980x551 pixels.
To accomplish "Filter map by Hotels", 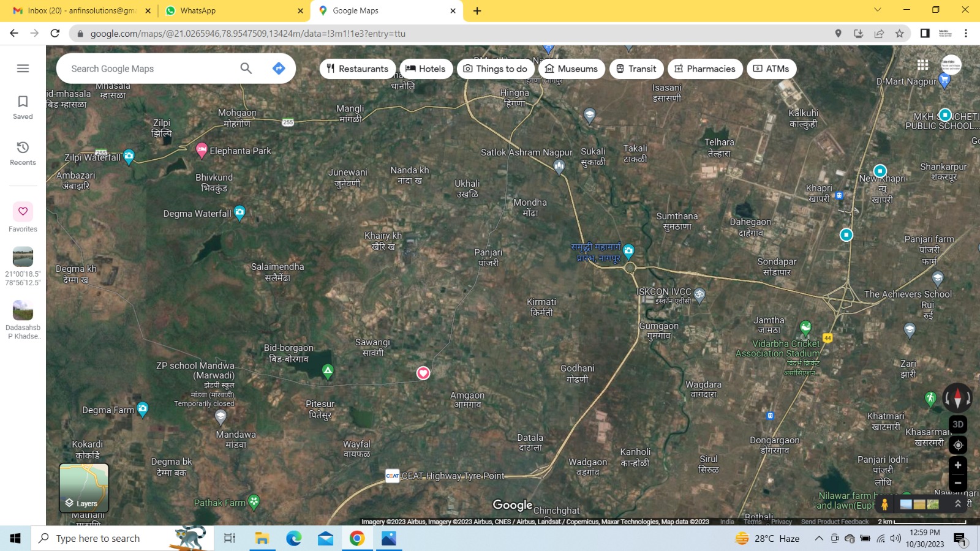I will click(426, 69).
